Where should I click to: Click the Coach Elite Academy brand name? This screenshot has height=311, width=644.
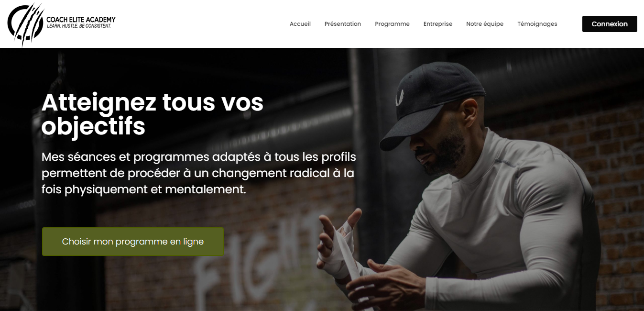tap(81, 20)
